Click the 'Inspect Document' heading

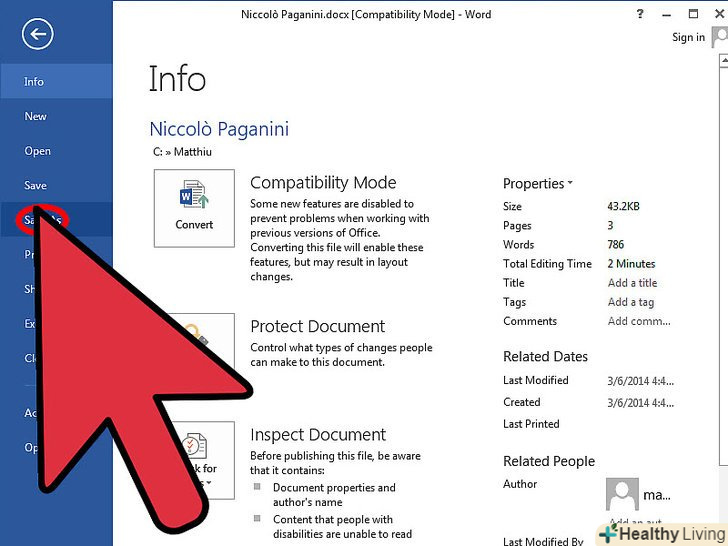(318, 435)
